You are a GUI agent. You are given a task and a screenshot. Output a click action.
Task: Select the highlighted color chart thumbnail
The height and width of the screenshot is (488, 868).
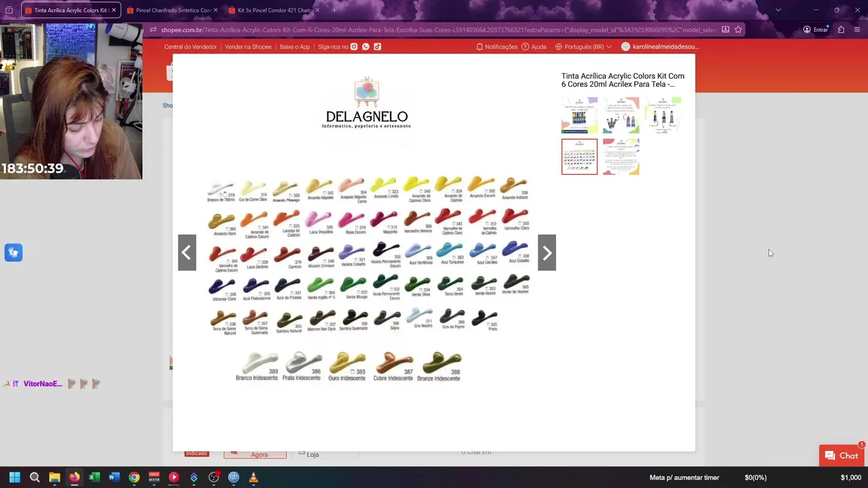(579, 157)
